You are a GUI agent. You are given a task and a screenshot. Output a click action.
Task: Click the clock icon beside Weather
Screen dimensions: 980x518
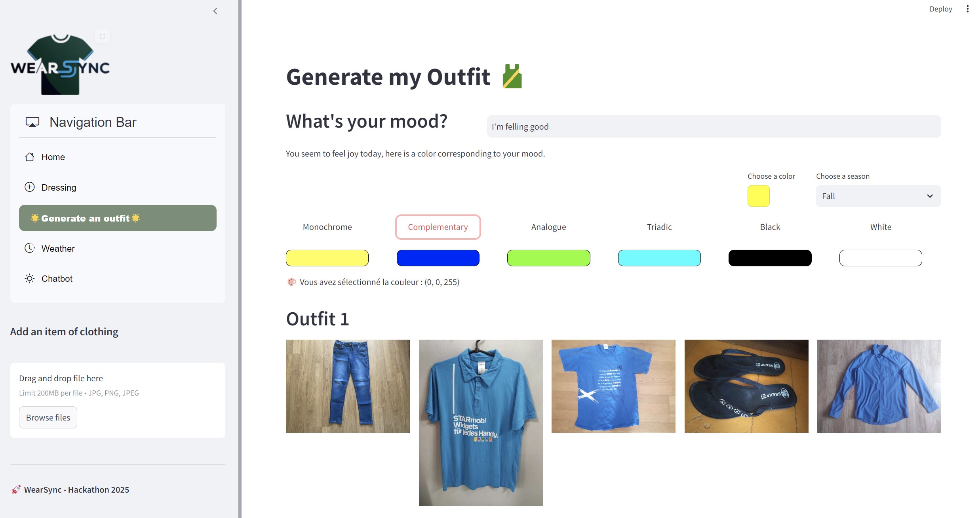click(30, 248)
